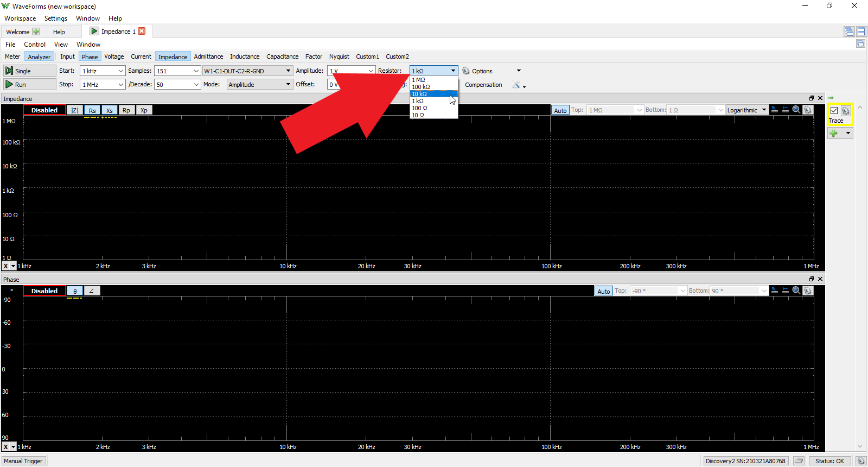Click the green arrow above Trace panel
The height and width of the screenshot is (467, 868).
click(x=831, y=98)
